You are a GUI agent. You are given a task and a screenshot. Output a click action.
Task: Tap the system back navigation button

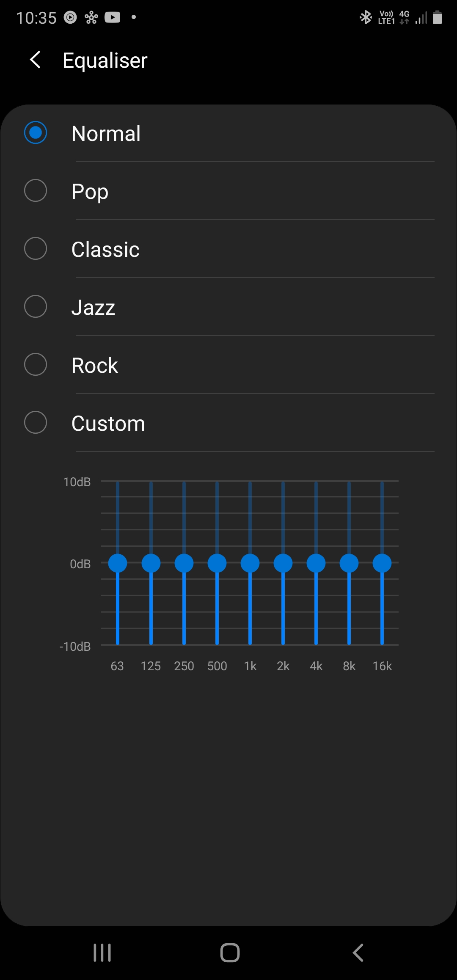(358, 952)
